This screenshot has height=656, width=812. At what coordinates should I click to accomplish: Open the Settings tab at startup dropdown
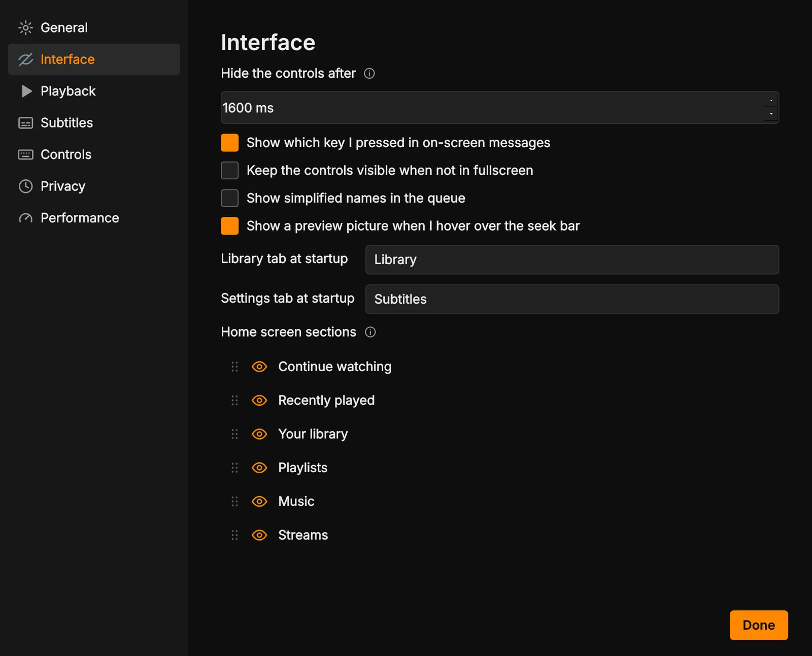click(x=572, y=299)
